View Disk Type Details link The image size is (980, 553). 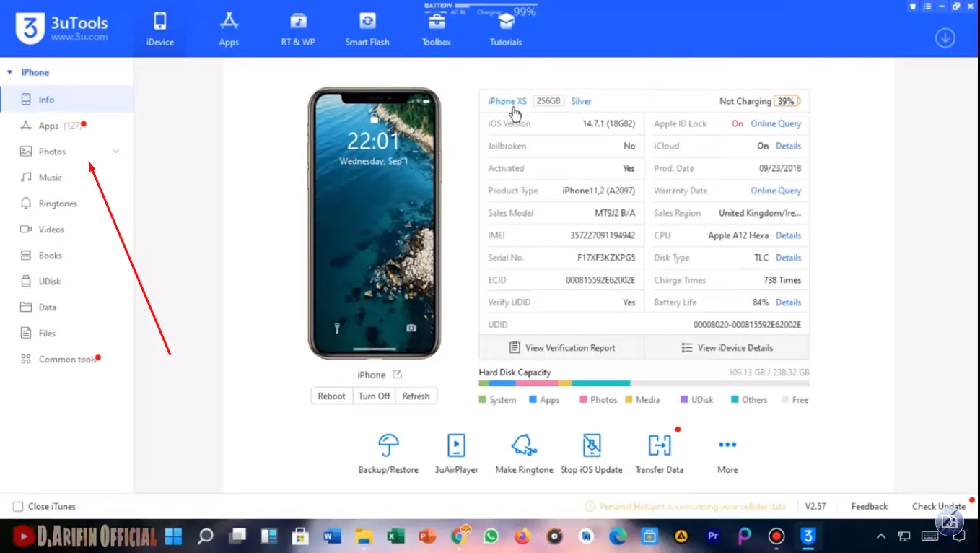point(788,258)
